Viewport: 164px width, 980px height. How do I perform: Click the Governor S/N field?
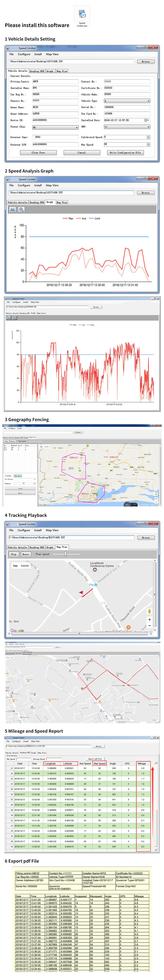click(55, 145)
